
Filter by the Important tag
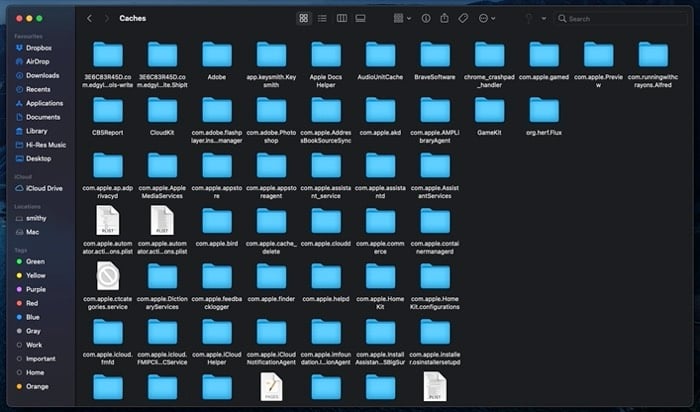36,358
